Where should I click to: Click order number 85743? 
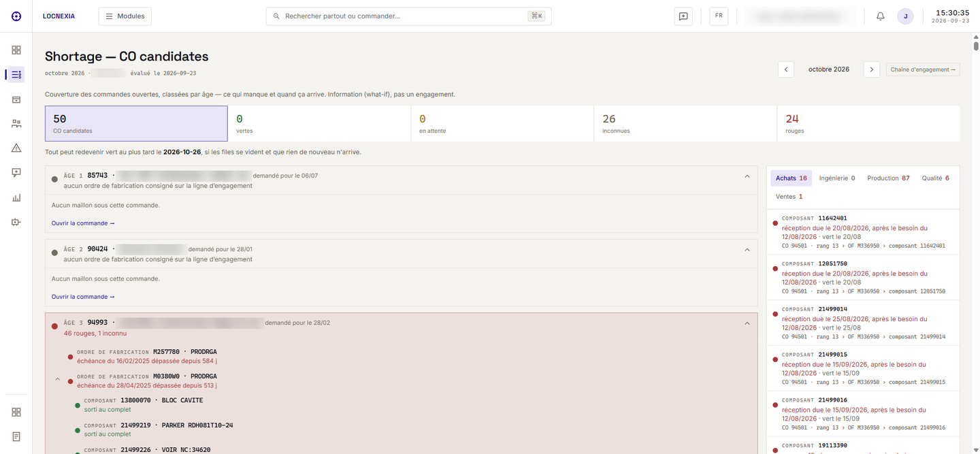click(97, 176)
